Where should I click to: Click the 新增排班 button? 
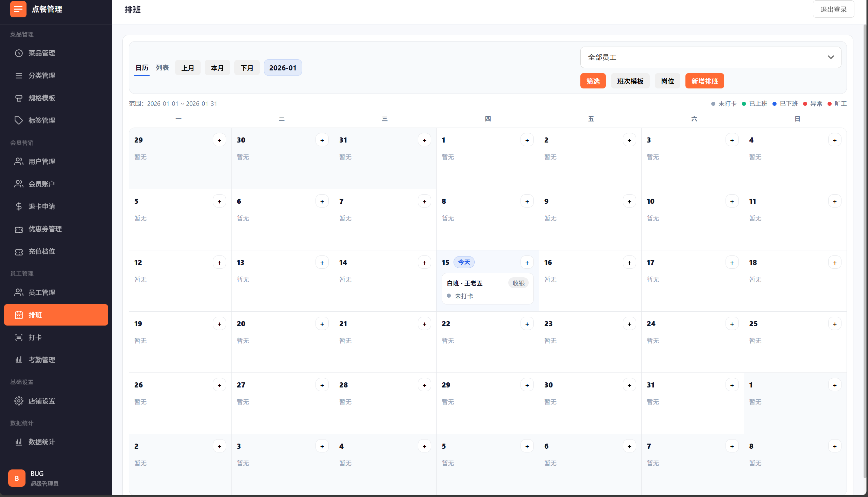[704, 81]
